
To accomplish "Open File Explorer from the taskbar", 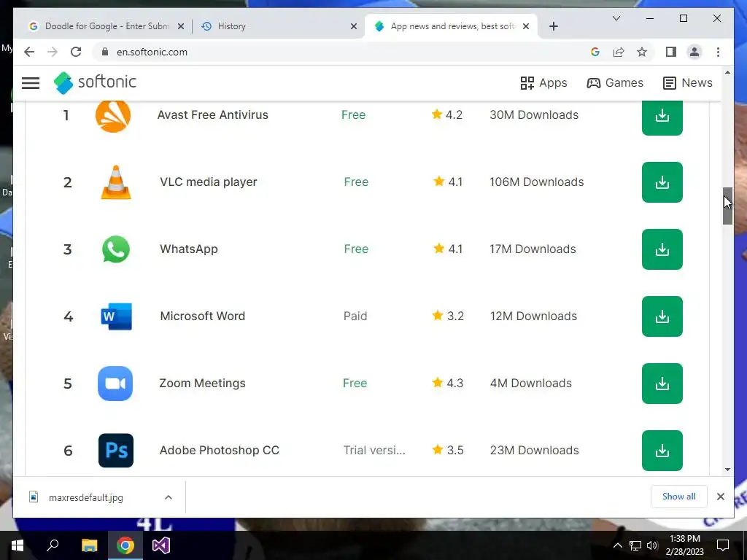I will (x=89, y=545).
